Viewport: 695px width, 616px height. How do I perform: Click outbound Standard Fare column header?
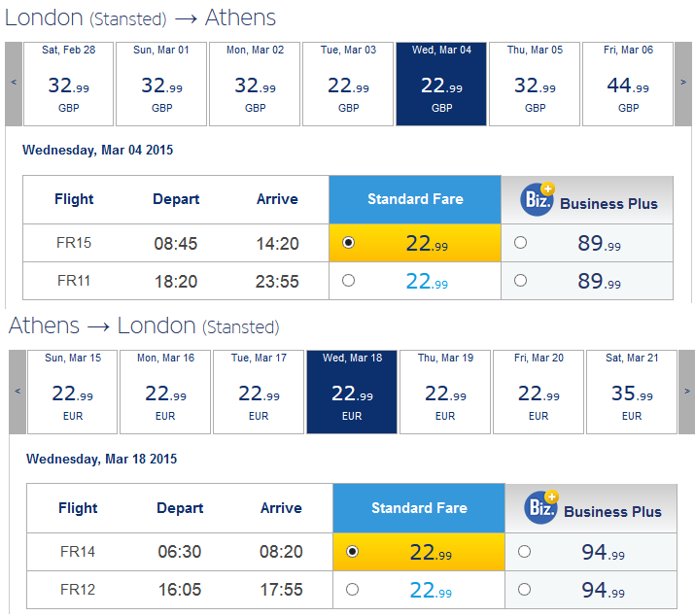click(415, 199)
